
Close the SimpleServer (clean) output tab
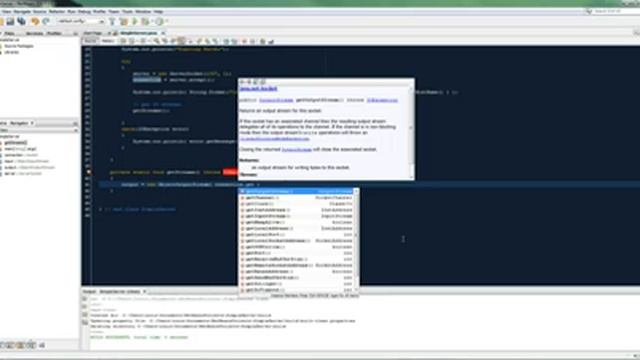[x=144, y=291]
